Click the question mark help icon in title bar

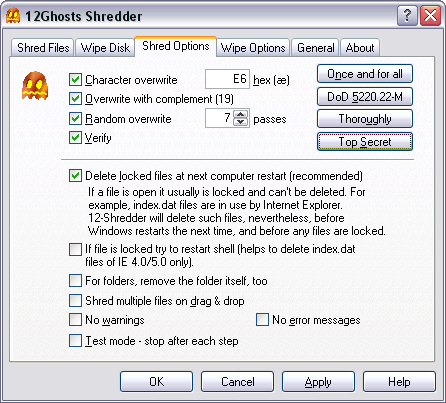407,16
